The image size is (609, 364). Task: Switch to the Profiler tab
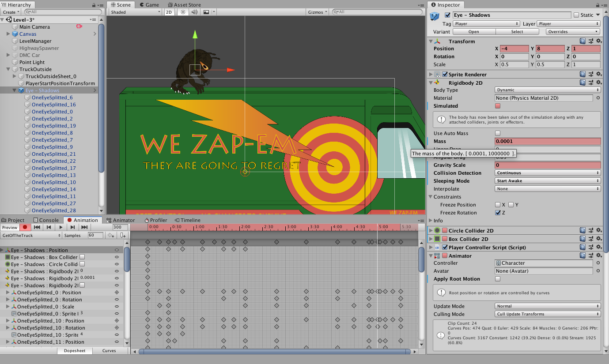pos(156,220)
